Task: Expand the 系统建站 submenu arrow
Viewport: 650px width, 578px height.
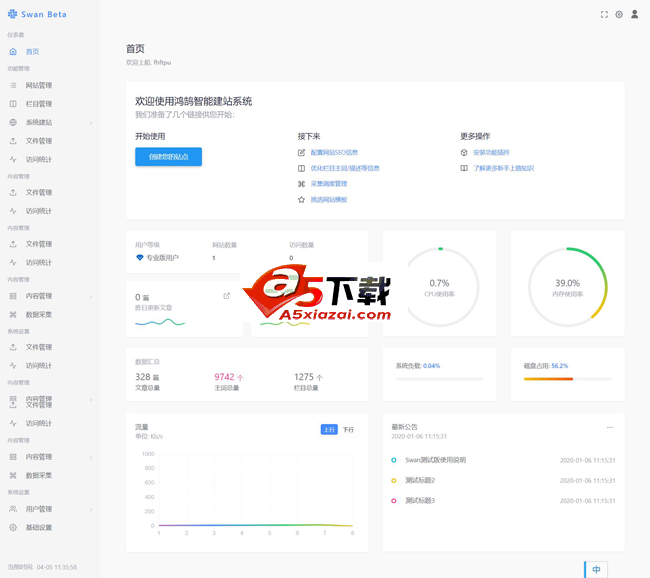Action: click(x=91, y=123)
